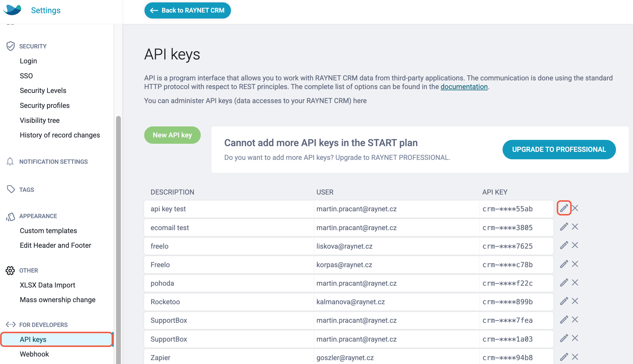Image resolution: width=633 pixels, height=364 pixels.
Task: Click the Security shield icon
Action: point(10,46)
